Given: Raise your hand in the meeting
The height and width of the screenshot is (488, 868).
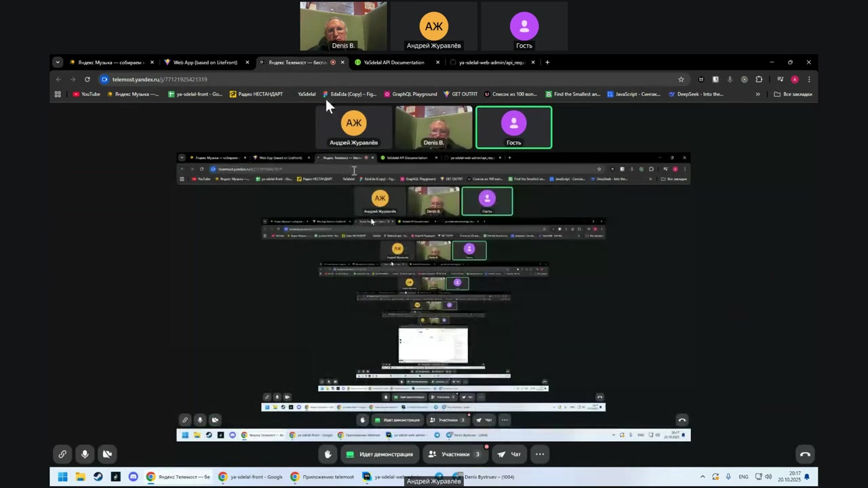Looking at the screenshot, I should 328,454.
